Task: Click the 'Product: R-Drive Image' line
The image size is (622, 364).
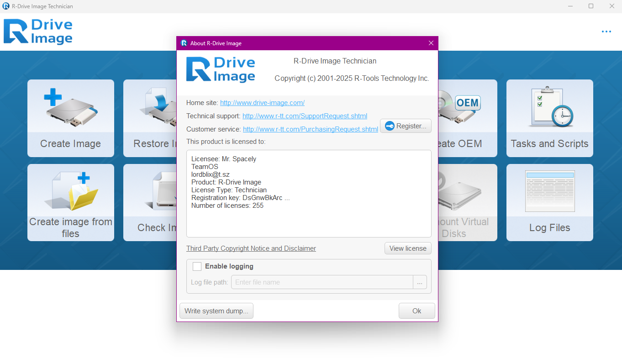Action: pos(226,182)
